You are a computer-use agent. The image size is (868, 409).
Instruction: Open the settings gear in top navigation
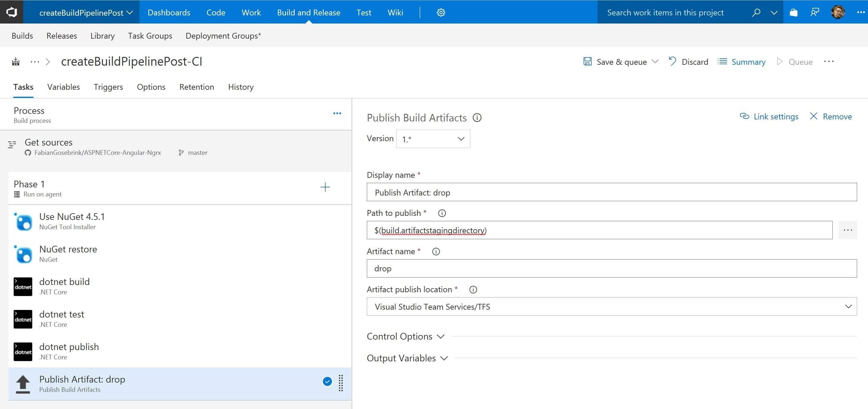pyautogui.click(x=441, y=12)
